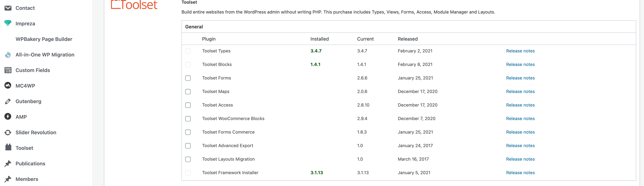
Task: View Release notes for Framework Installer
Action: [x=520, y=172]
